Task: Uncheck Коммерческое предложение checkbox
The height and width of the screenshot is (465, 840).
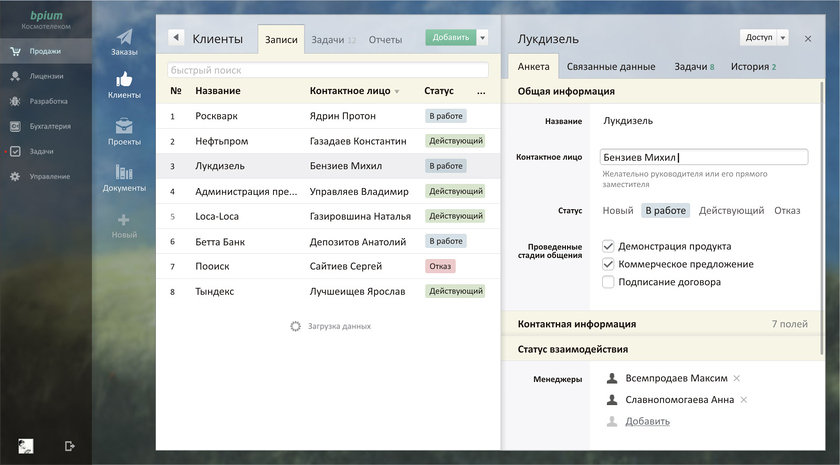Action: click(608, 264)
